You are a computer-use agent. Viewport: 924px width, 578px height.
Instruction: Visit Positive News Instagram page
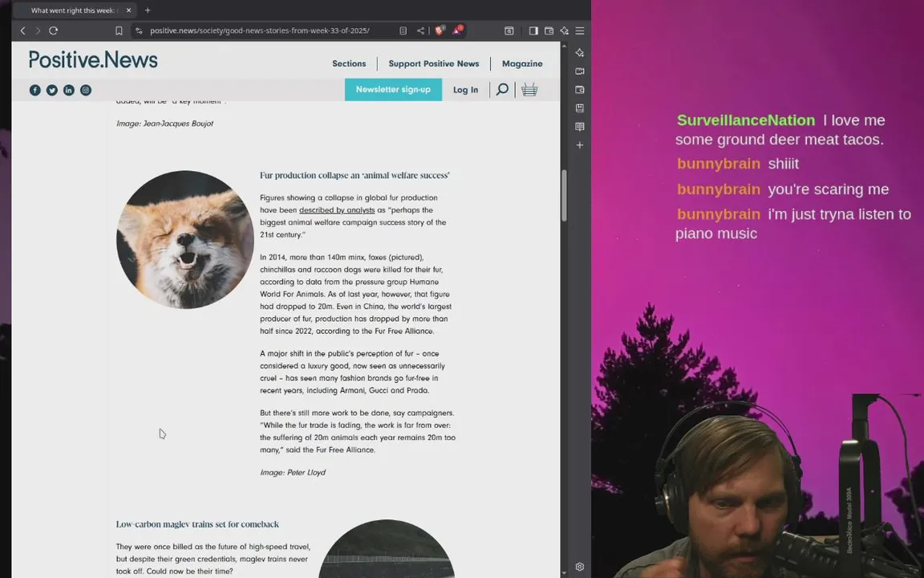86,90
